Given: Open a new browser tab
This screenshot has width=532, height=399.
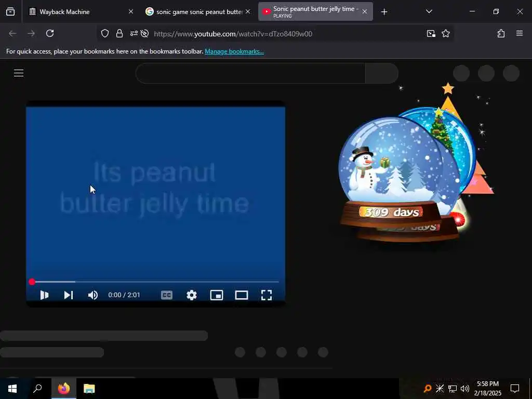Looking at the screenshot, I should [384, 12].
